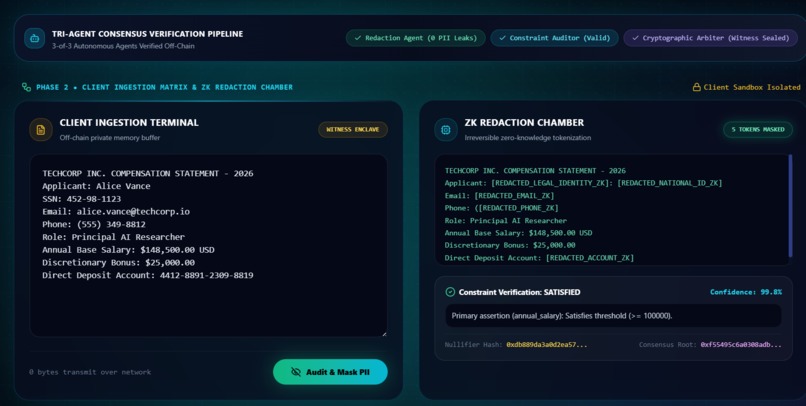Click 'Applicant: Alice Vance' in the terminal
The height and width of the screenshot is (406, 806).
[x=96, y=186]
